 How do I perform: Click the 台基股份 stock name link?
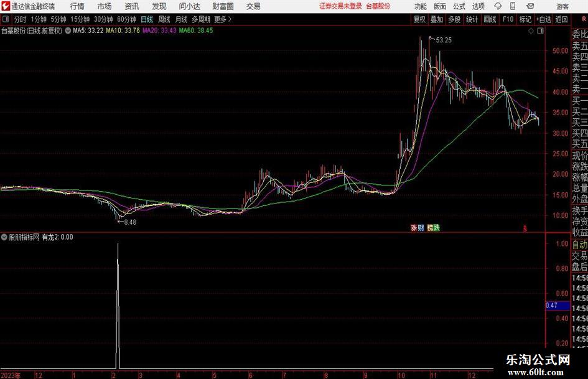click(x=378, y=6)
